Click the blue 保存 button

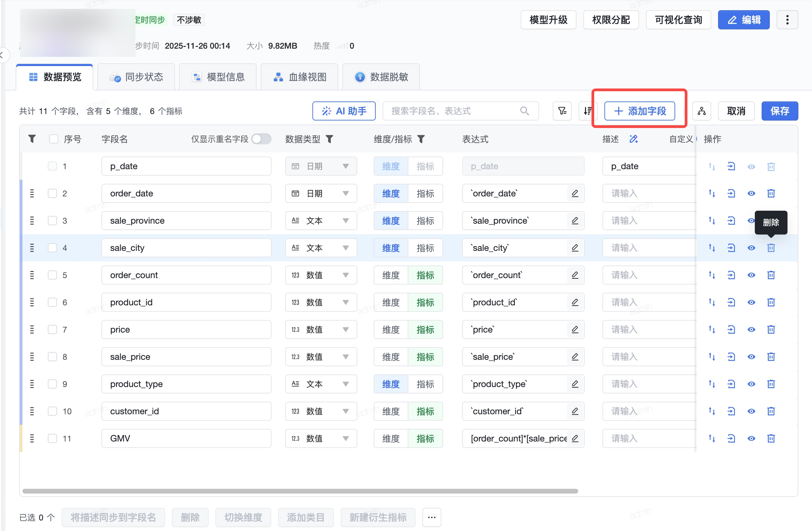[779, 111]
